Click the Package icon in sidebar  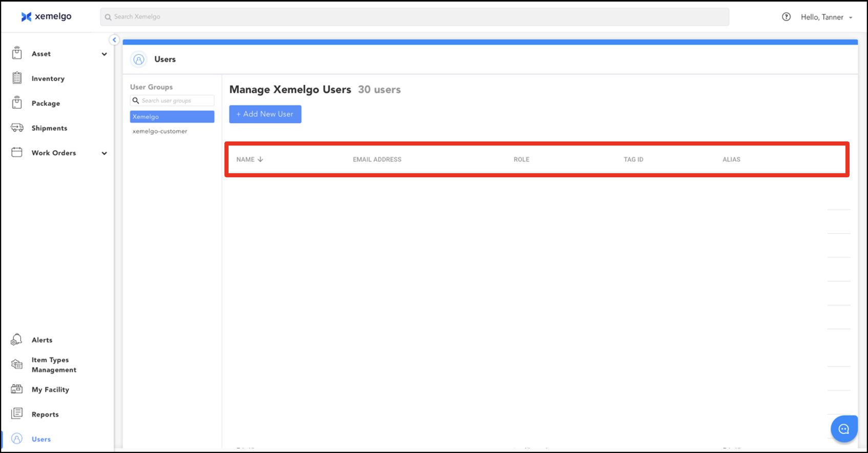[x=17, y=102]
